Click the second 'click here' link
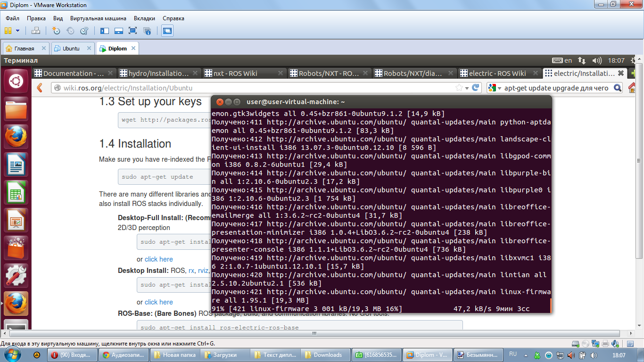644x362 pixels. [x=158, y=302]
